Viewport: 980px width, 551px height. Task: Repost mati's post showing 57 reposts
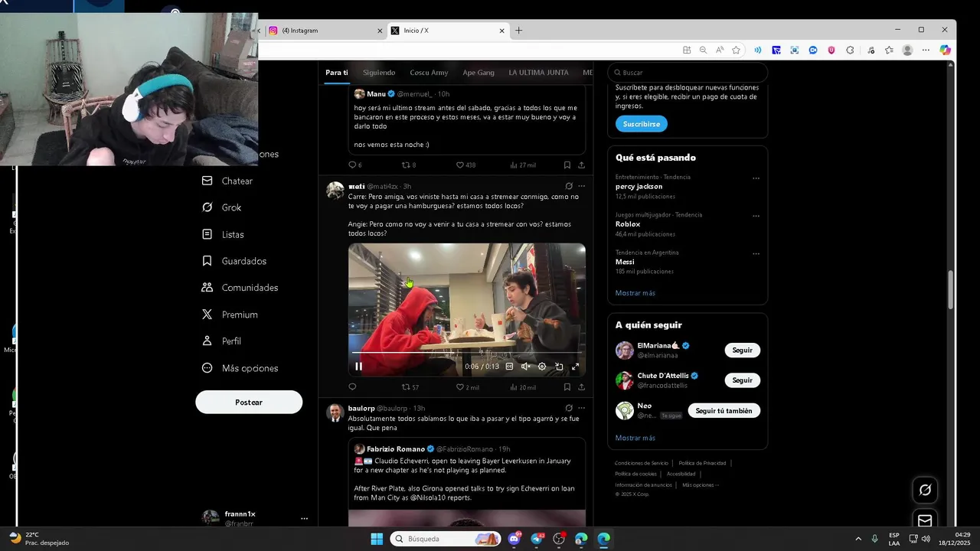point(410,387)
